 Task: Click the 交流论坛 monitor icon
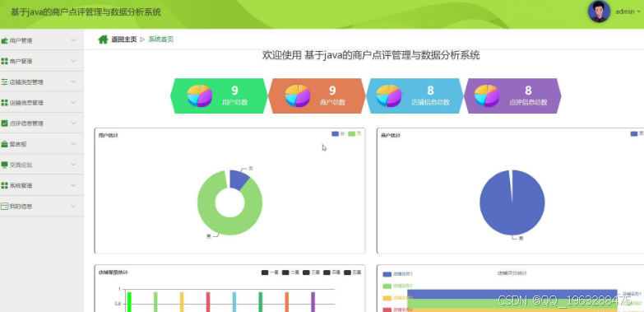(4, 165)
